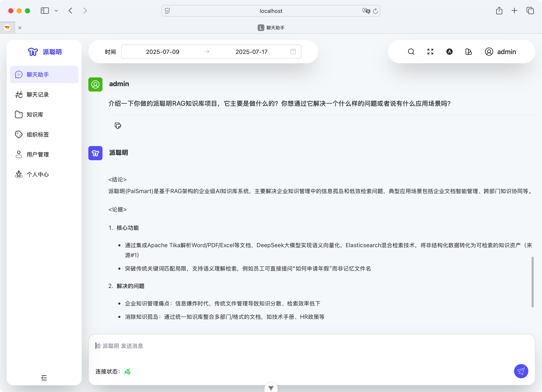Open date picker calendar icon
The width and height of the screenshot is (542, 392).
(x=293, y=52)
